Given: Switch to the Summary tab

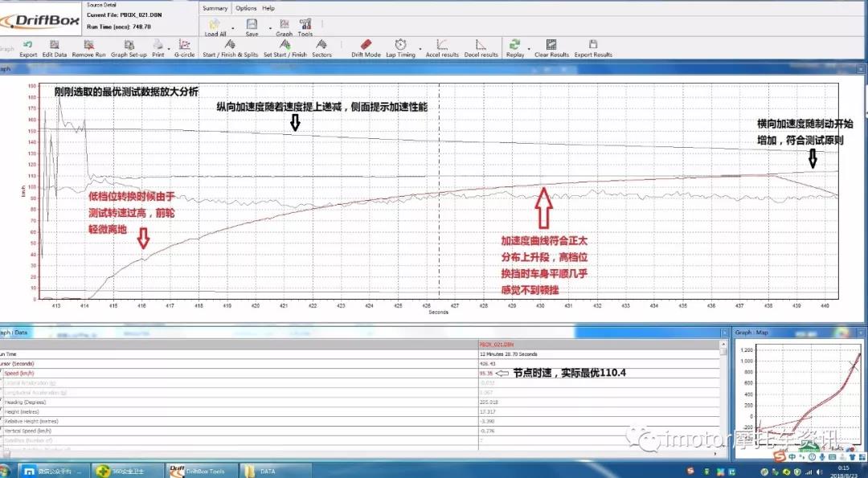Looking at the screenshot, I should pos(215,7).
